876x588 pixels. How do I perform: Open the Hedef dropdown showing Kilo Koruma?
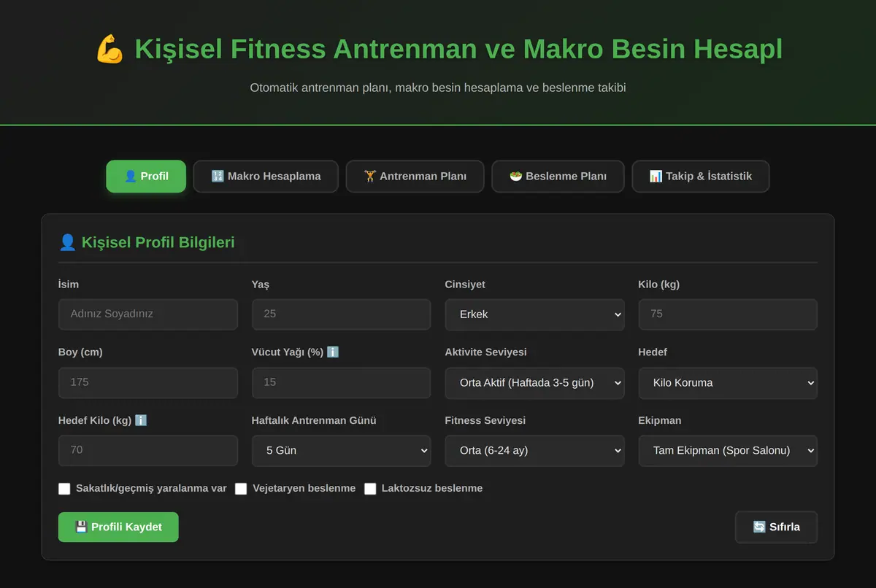[x=728, y=383]
